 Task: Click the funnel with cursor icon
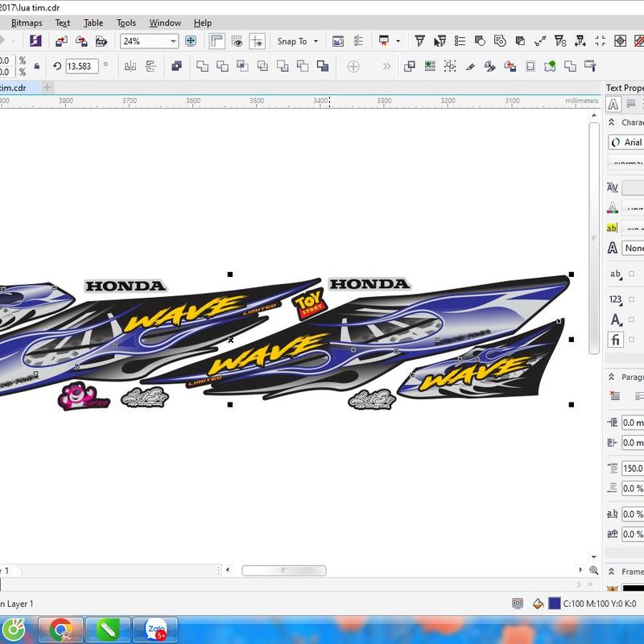440,41
